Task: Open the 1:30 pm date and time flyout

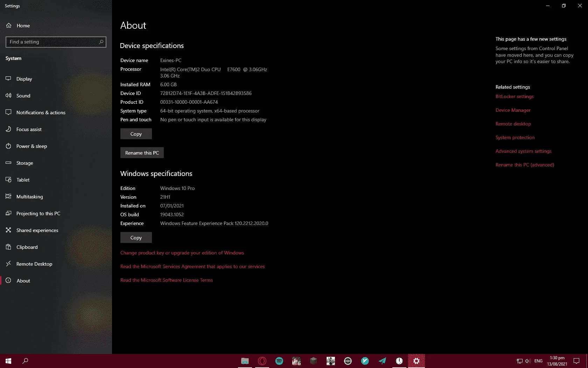Action: point(557,361)
